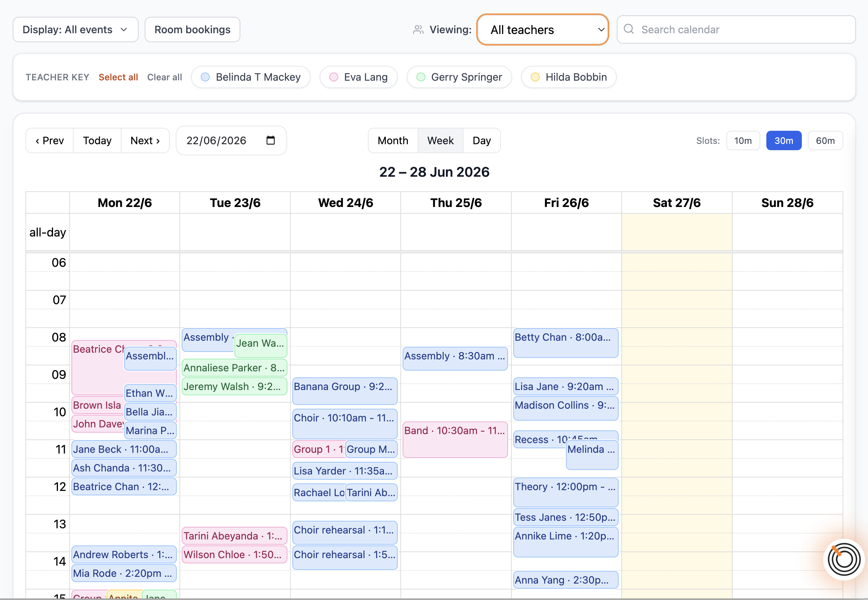Image resolution: width=868 pixels, height=600 pixels.
Task: Click the search magnifier icon
Action: [x=629, y=29]
